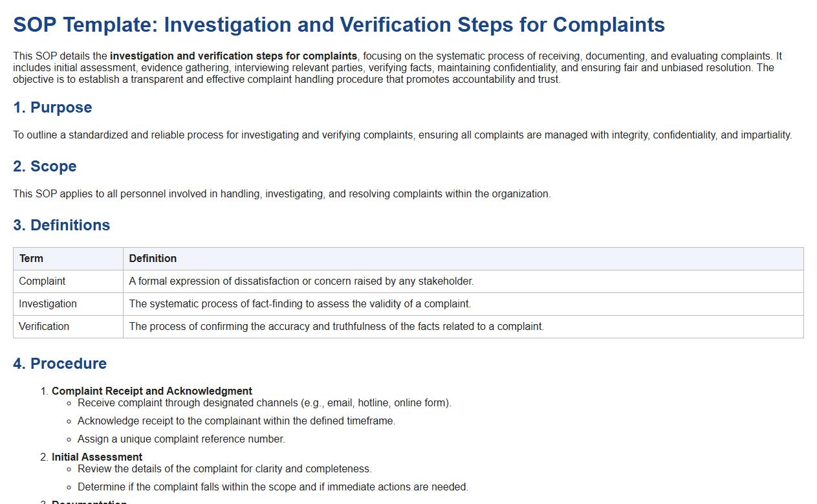Click the definition text for Verification
This screenshot has height=504, width=817.
[336, 327]
